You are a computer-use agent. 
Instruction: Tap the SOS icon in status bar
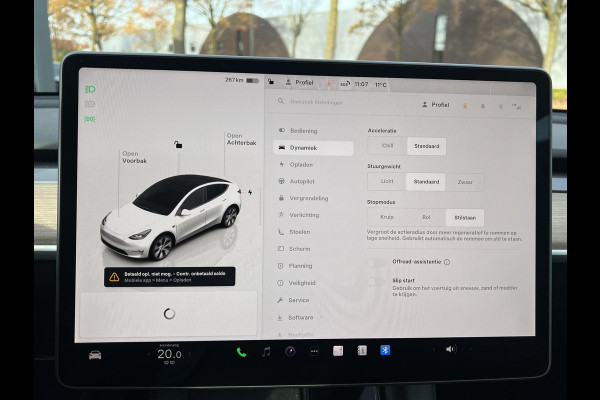[345, 84]
